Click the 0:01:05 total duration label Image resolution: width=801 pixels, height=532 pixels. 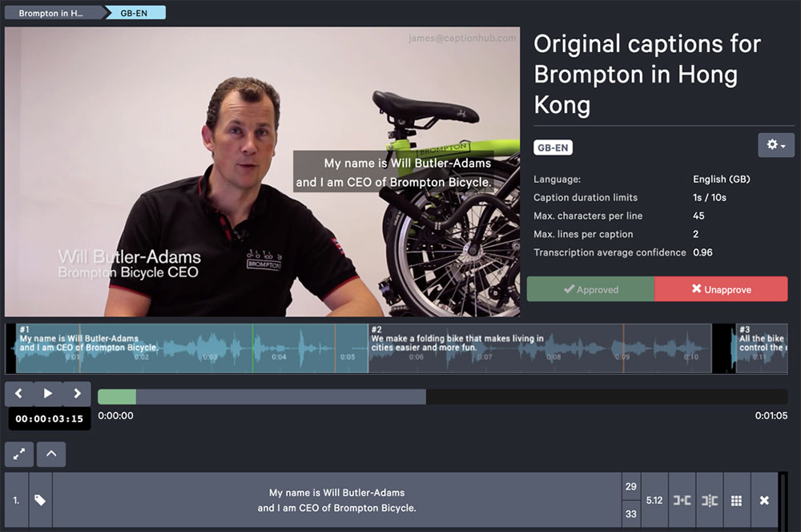click(771, 416)
